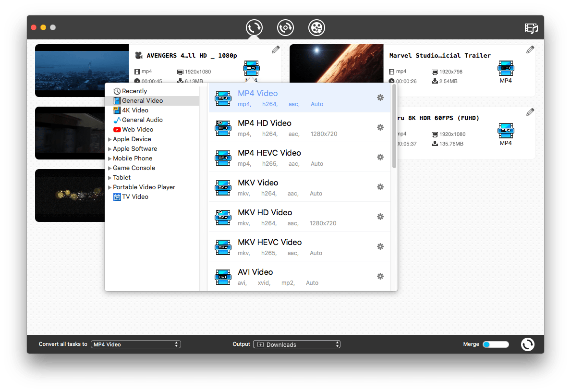
Task: Start conversion with the bottom-right circular icon
Action: [x=527, y=344]
